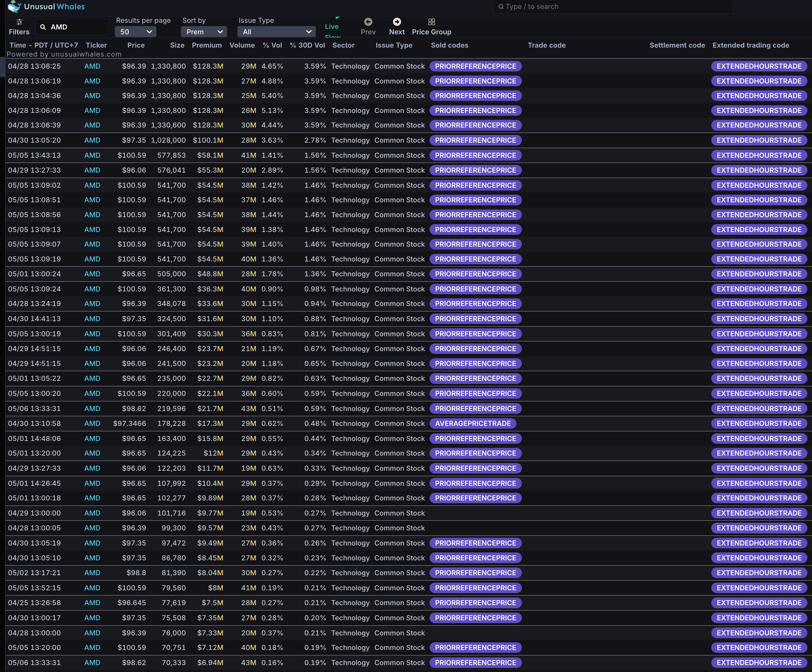Click the AMD ticker search input
812x672 pixels.
pos(77,27)
